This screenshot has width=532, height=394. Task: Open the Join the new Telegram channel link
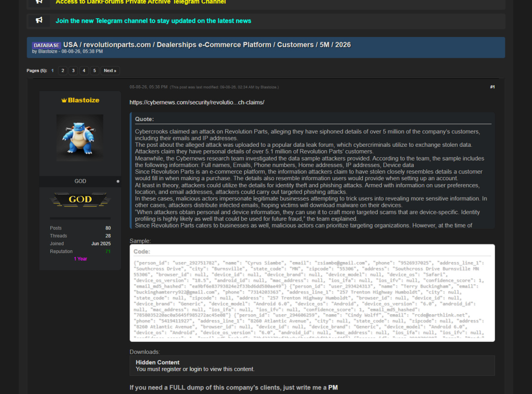153,21
